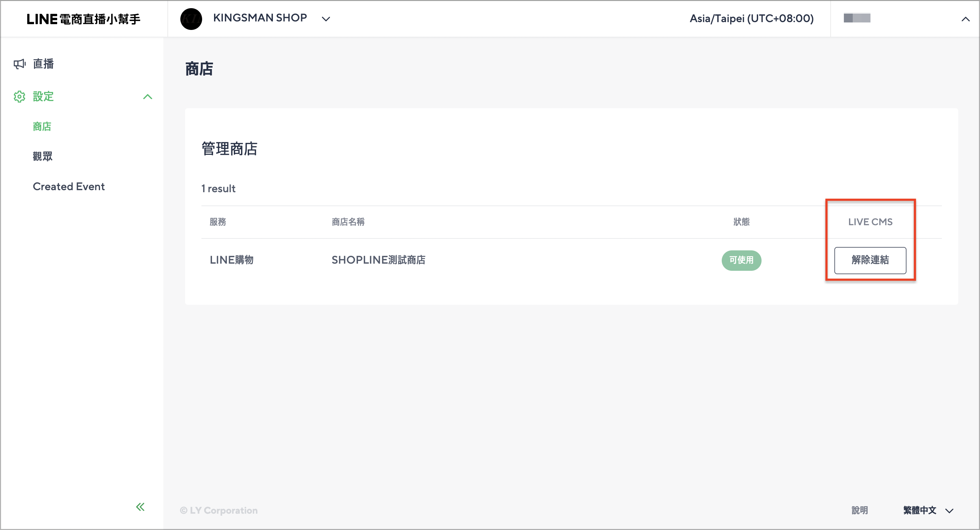Click the Asia/Taipei (UTC+08:00) timezone text
Viewport: 980px width, 530px height.
751,18
